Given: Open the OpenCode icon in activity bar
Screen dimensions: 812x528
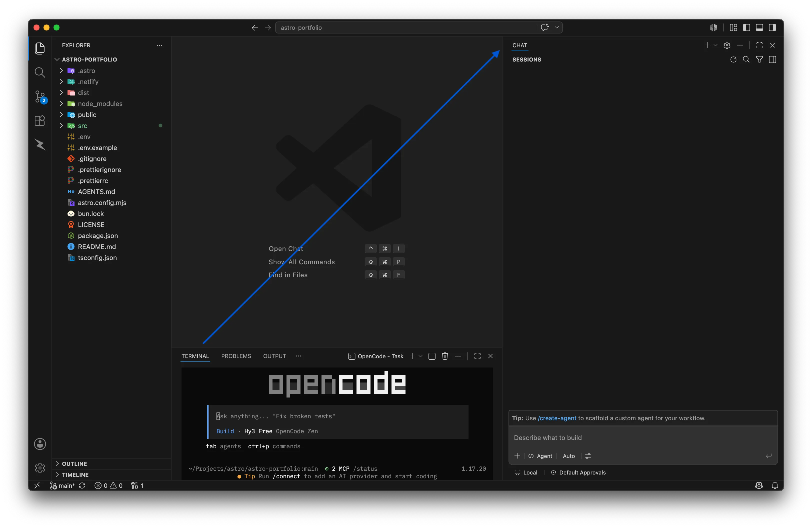Looking at the screenshot, I should pyautogui.click(x=40, y=144).
